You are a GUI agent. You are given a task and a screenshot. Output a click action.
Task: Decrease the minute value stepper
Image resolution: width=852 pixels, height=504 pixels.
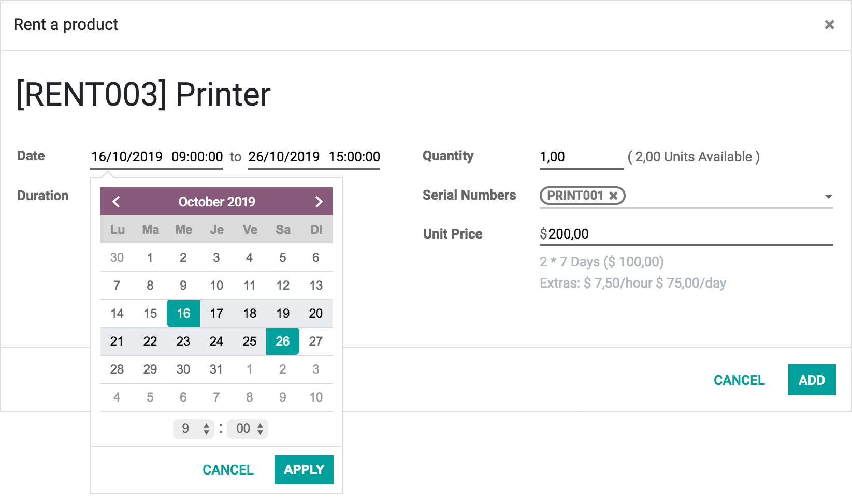[x=261, y=432]
